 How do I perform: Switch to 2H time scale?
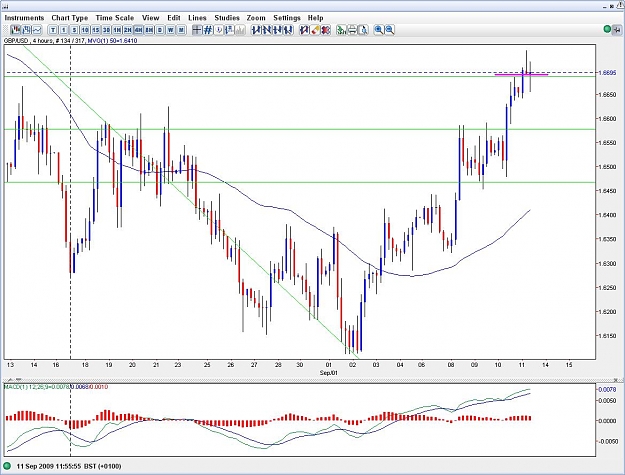pos(128,30)
